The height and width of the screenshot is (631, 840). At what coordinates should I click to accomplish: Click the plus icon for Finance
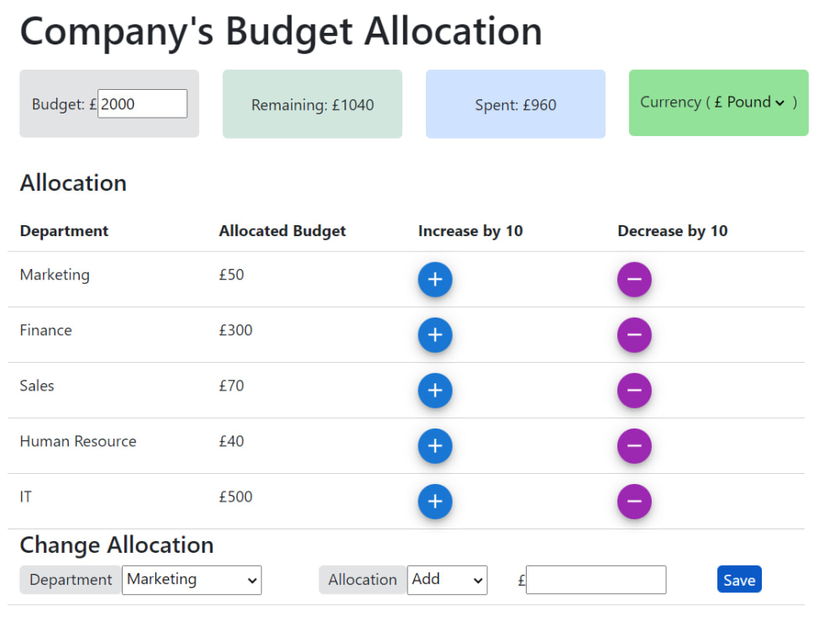[435, 335]
